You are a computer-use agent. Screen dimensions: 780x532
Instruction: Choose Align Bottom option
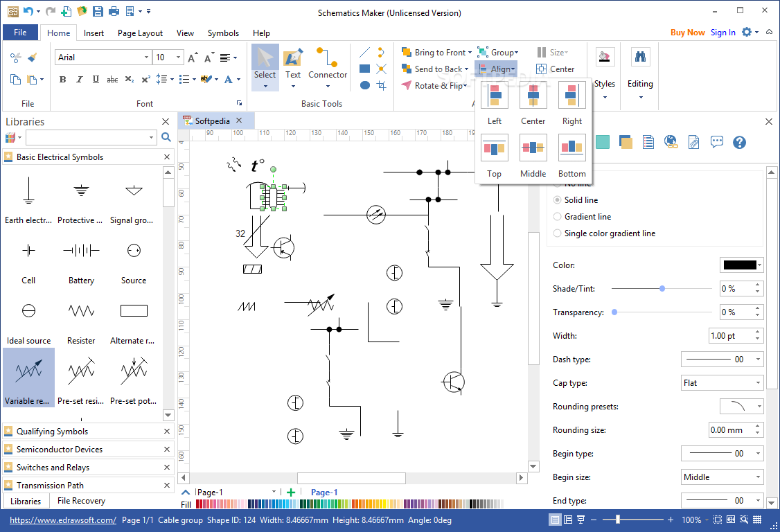(571, 157)
